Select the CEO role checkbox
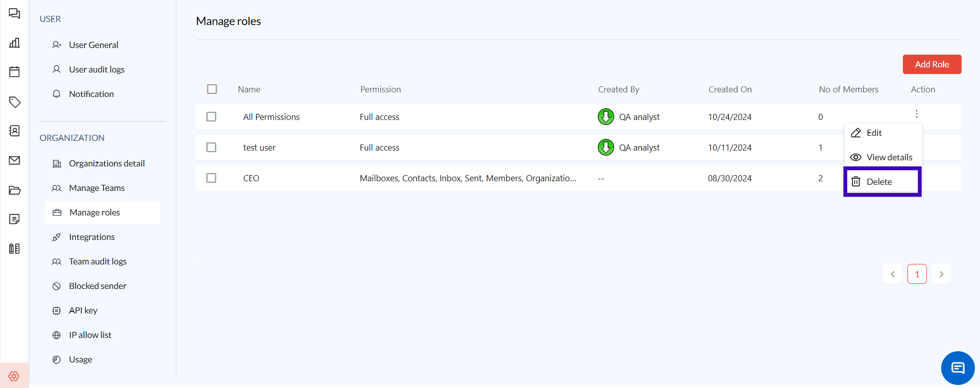 pos(212,178)
